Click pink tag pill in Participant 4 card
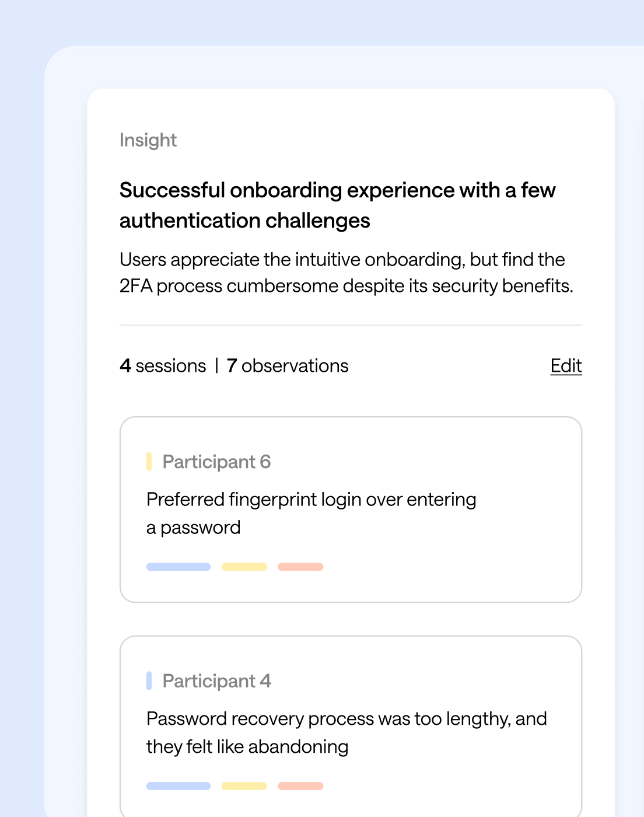The image size is (644, 817). 300,786
